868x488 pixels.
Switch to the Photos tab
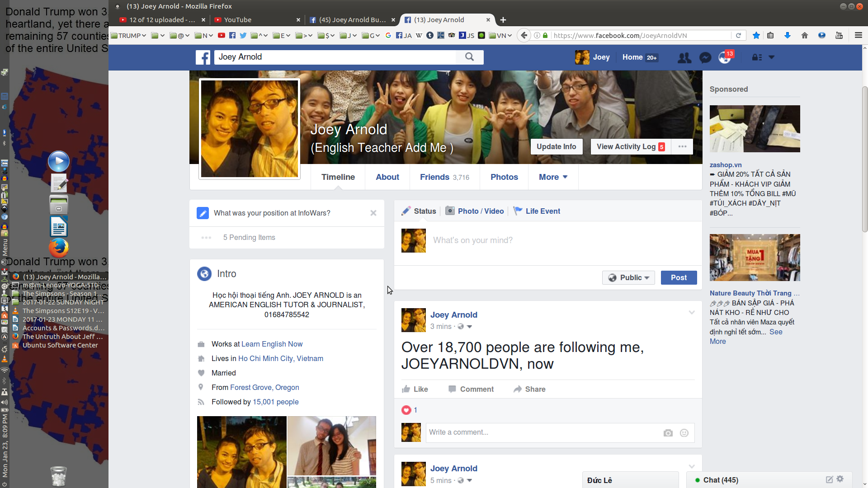pyautogui.click(x=504, y=177)
